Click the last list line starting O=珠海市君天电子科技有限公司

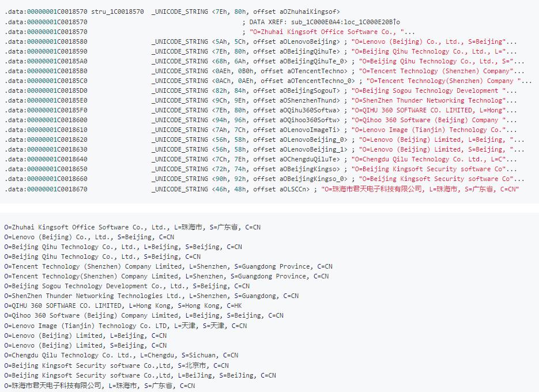tap(99, 386)
